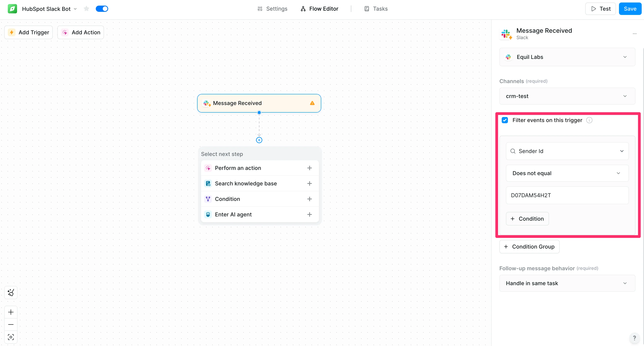Screen dimensions: 644x346
Task: Click the D07DAM54H2T value field
Action: 567,195
